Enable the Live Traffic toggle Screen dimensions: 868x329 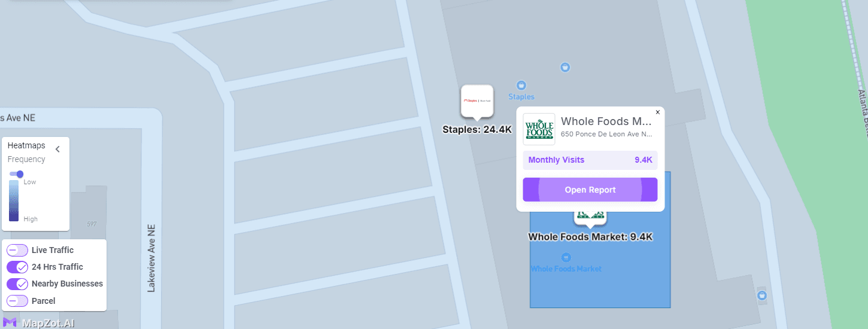[x=17, y=250]
